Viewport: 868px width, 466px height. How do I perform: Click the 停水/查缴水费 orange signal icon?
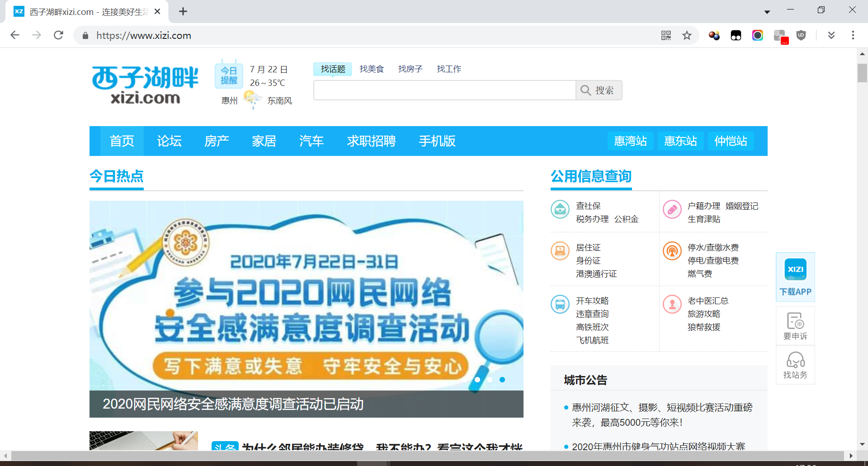(672, 251)
